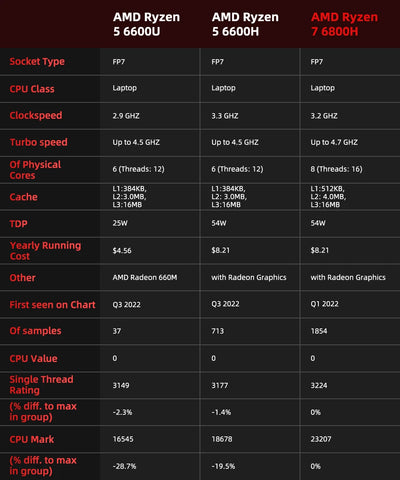Click the AMD Ryzen 5 6600U column header
This screenshot has height=480, width=400.
tap(146, 24)
